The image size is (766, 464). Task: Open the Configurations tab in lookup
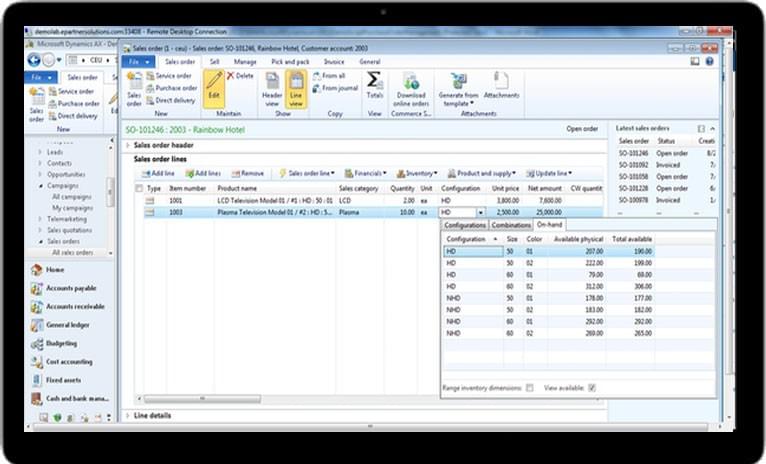click(465, 225)
